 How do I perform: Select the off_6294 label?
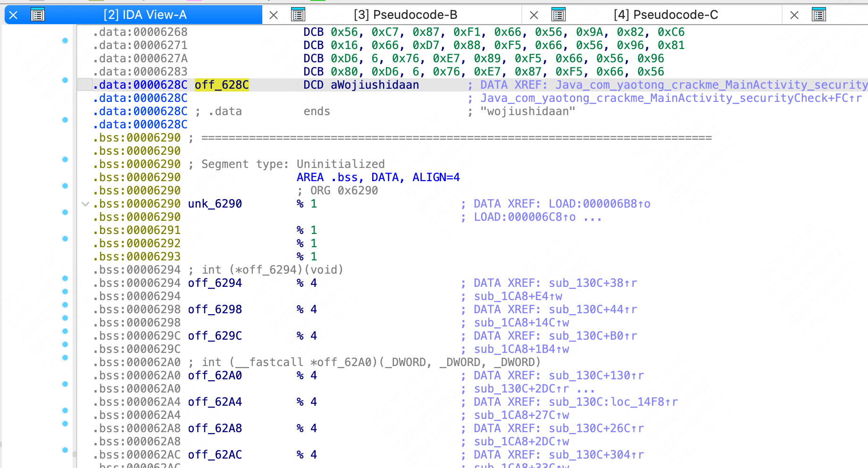(215, 283)
